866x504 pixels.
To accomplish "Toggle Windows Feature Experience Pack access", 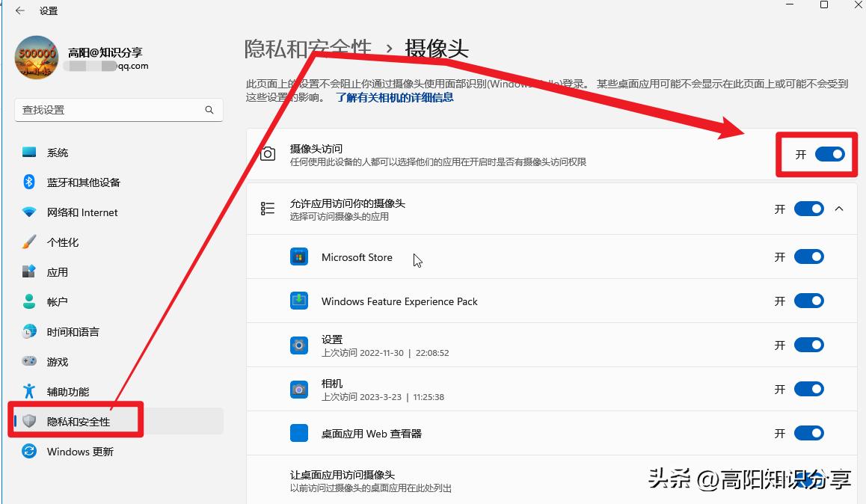I will click(808, 301).
